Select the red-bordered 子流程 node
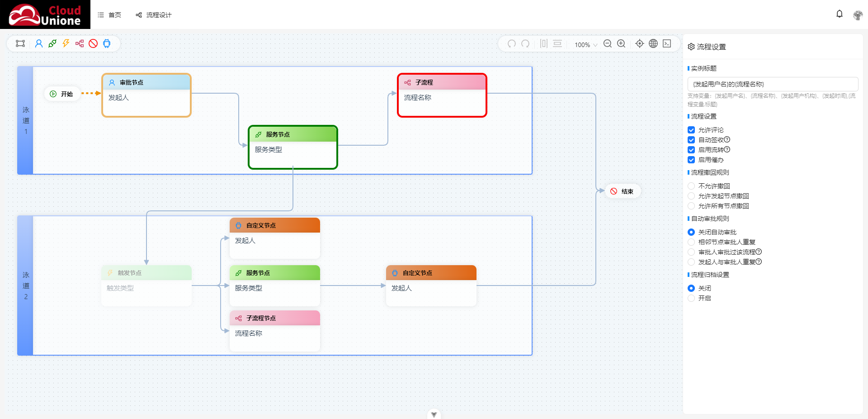Viewport: 868px width, 419px height. [442, 95]
